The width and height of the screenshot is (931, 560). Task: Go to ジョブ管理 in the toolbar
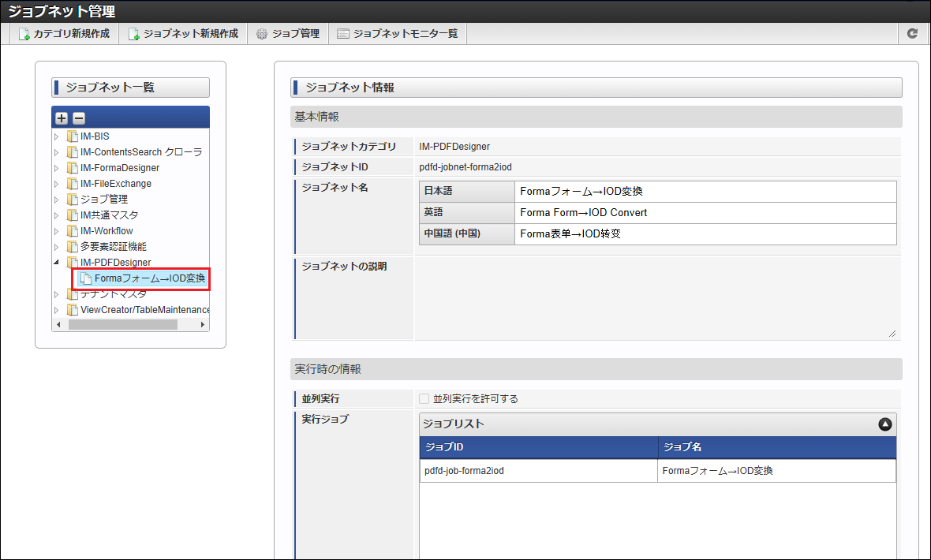coord(288,34)
